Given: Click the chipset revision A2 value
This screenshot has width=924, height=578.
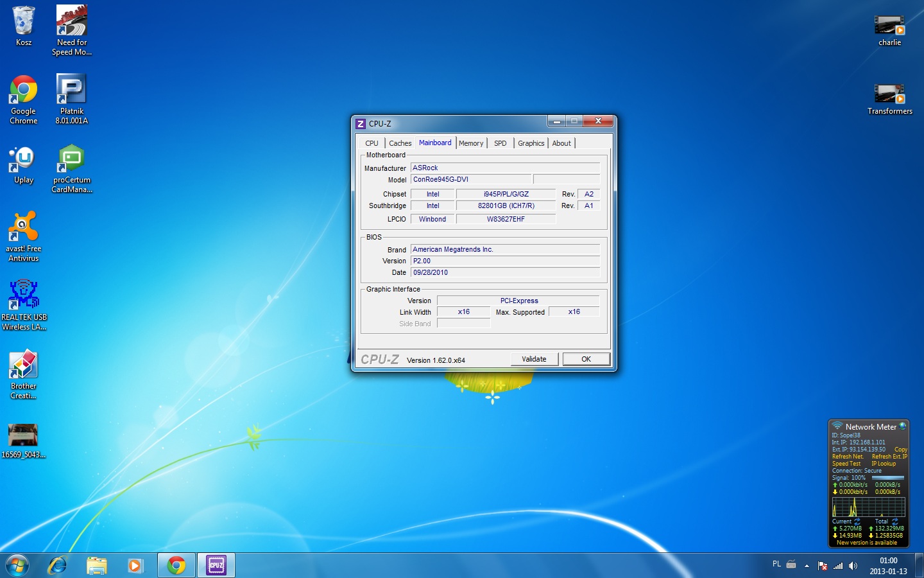Looking at the screenshot, I should coord(589,194).
